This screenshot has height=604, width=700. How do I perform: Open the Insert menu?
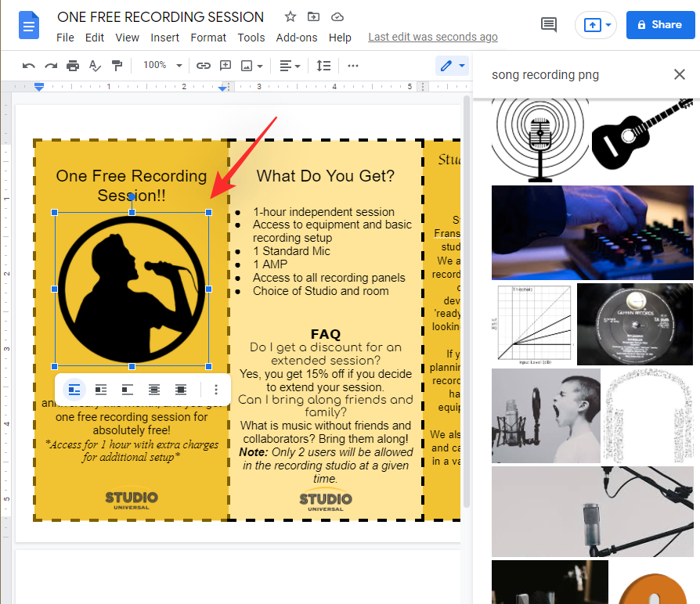coord(164,38)
